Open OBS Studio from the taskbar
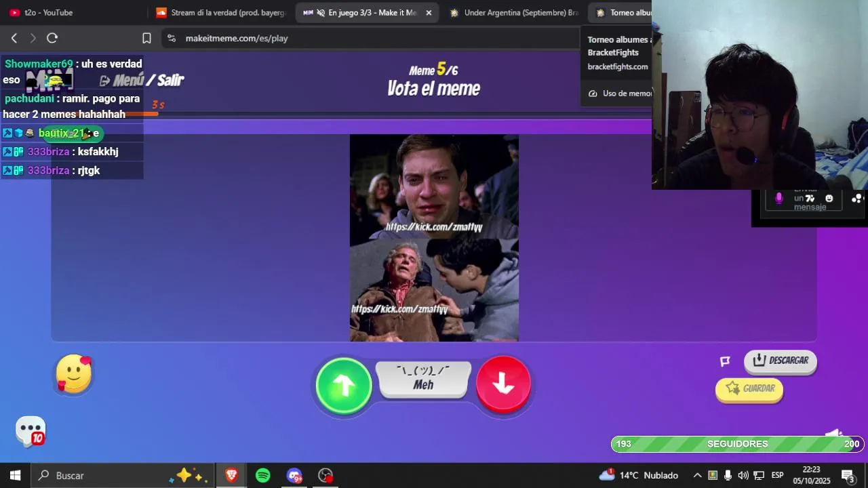The width and height of the screenshot is (868, 488). pos(325,475)
